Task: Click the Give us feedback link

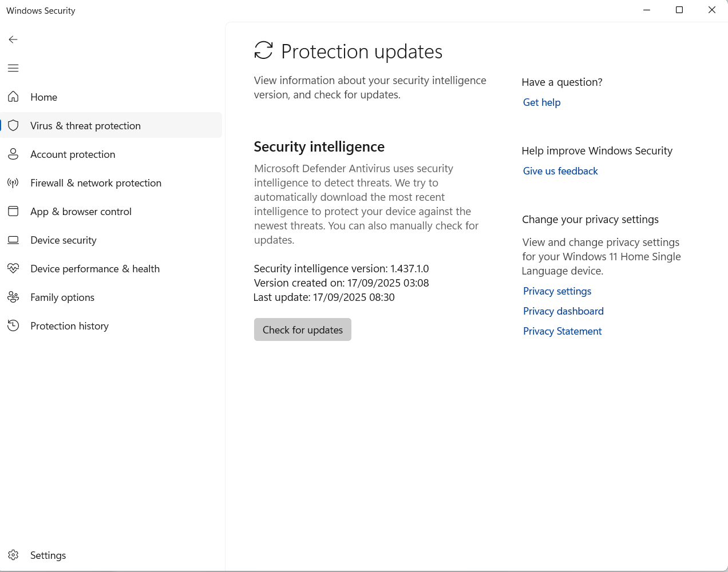Action: pyautogui.click(x=560, y=171)
